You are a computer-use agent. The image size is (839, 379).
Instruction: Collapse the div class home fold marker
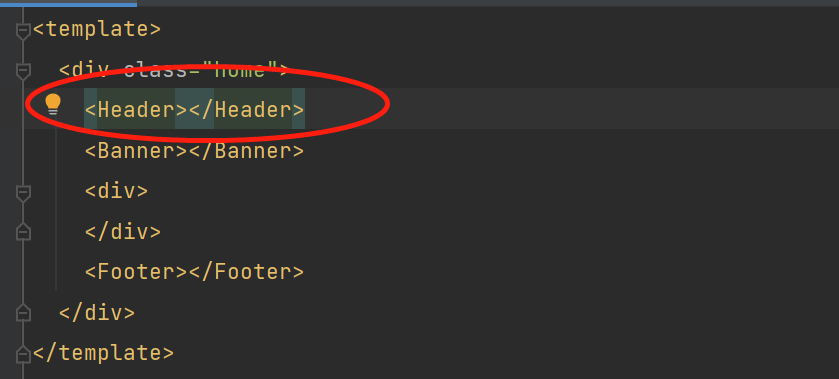23,72
